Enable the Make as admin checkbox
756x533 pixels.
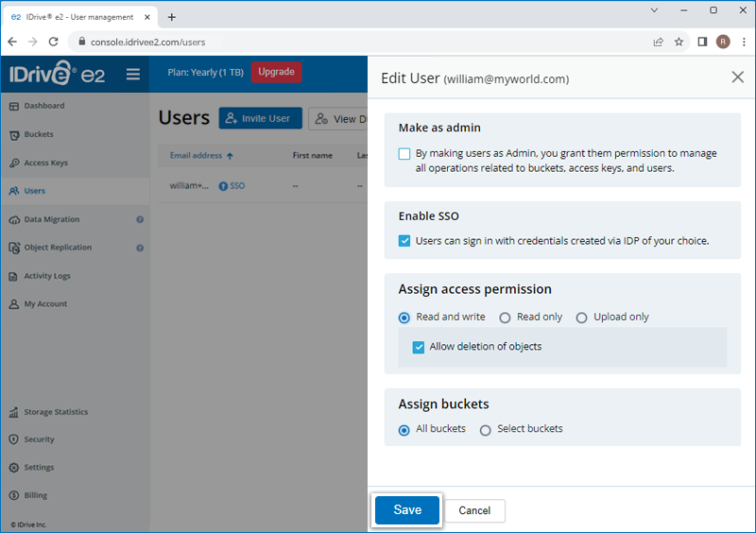[404, 154]
